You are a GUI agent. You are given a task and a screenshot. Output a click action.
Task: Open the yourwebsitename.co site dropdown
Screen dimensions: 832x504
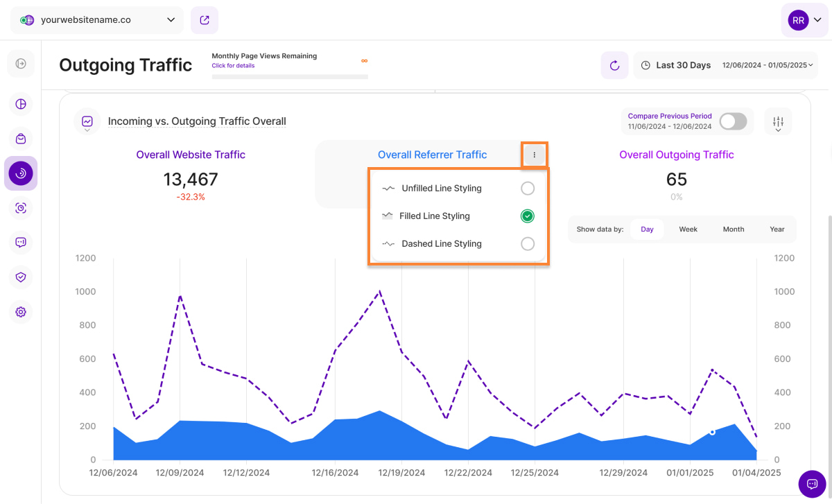pos(97,20)
